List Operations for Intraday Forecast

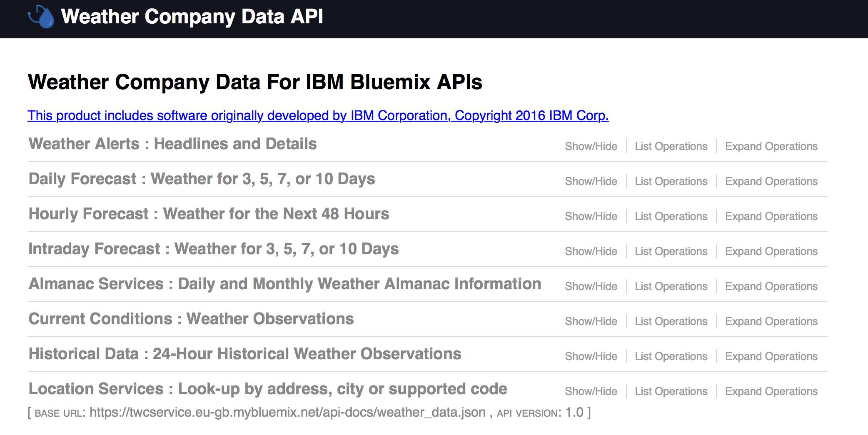[x=671, y=251]
